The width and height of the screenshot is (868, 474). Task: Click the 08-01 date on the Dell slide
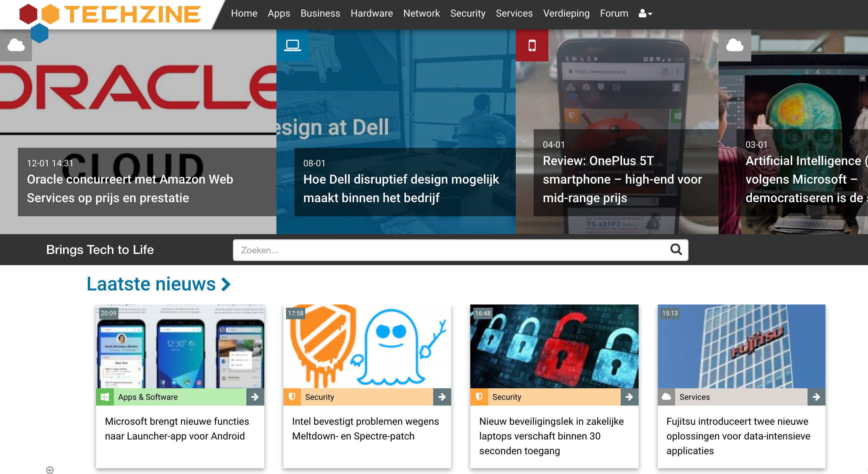(x=314, y=163)
